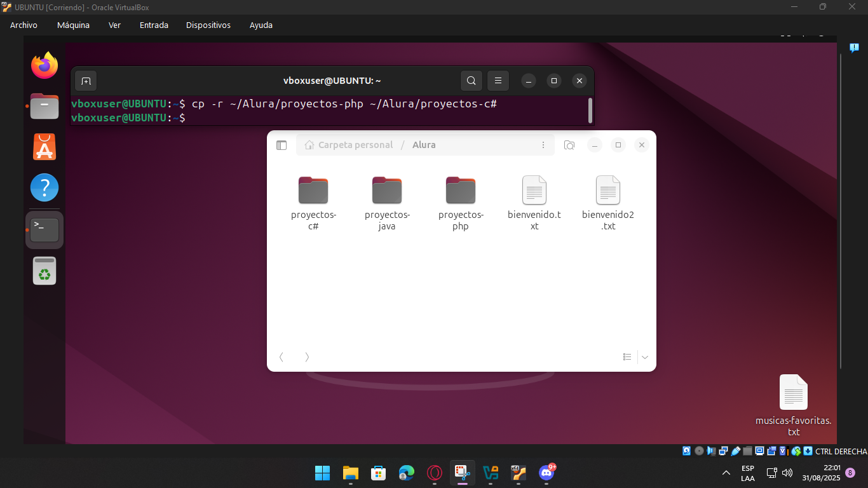This screenshot has height=488, width=868.
Task: Select the proyectos-c# folder
Action: 313,203
